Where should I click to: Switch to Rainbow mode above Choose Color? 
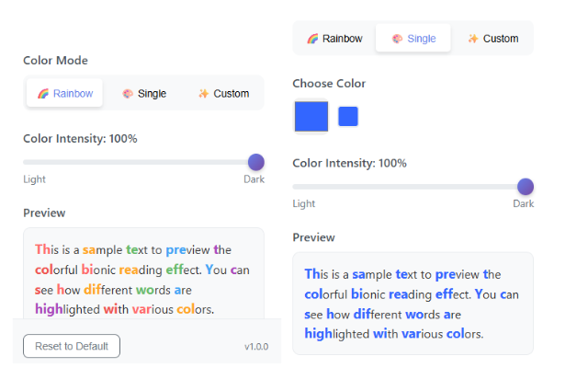point(334,39)
